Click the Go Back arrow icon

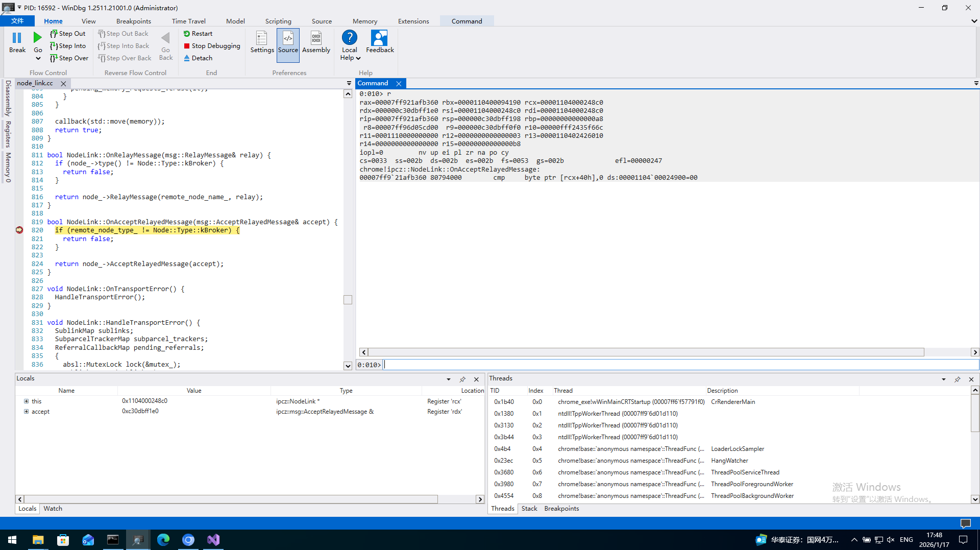coord(165,38)
